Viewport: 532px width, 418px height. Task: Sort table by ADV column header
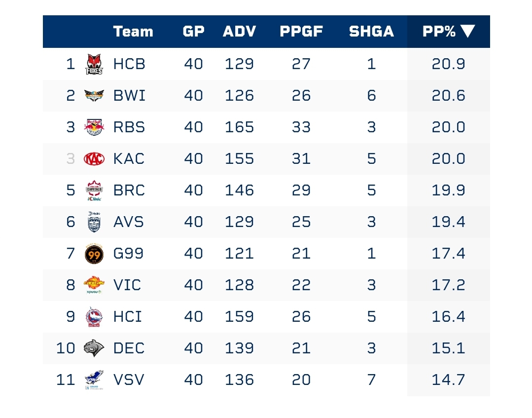pos(240,32)
